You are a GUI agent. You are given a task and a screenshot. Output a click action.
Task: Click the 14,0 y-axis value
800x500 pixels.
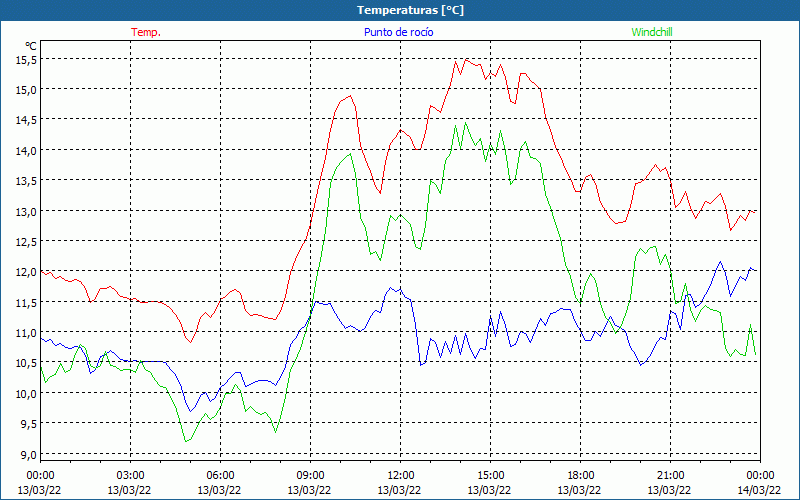pos(27,151)
